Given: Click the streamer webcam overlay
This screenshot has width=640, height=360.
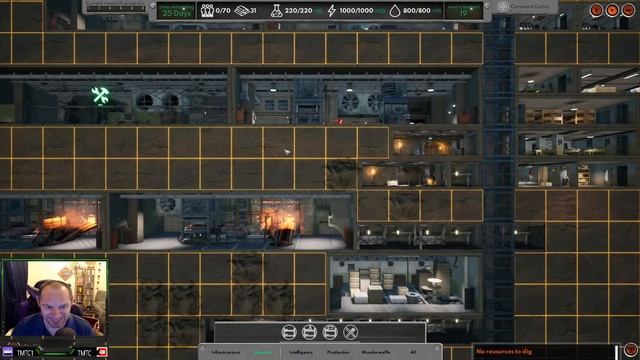Looking at the screenshot, I should pyautogui.click(x=55, y=298).
